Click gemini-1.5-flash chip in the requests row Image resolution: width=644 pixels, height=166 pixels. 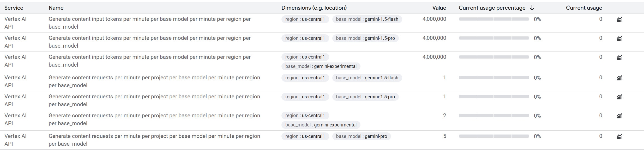(x=367, y=78)
